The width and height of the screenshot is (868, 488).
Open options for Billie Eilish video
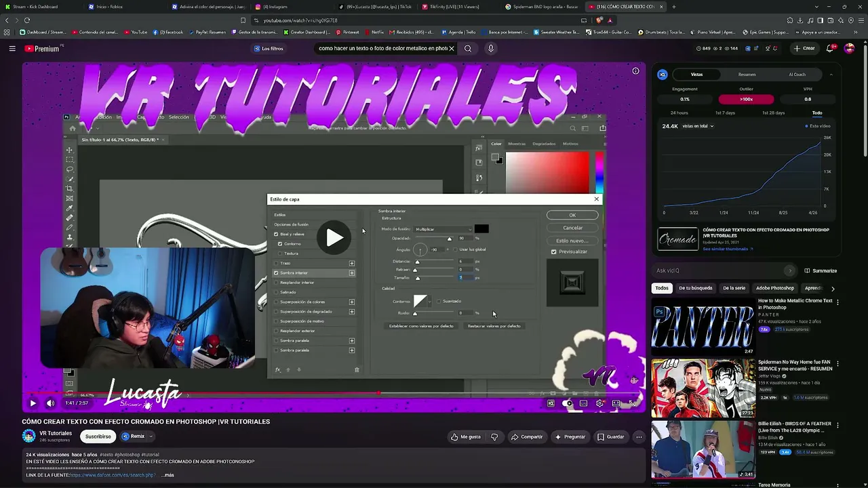837,426
